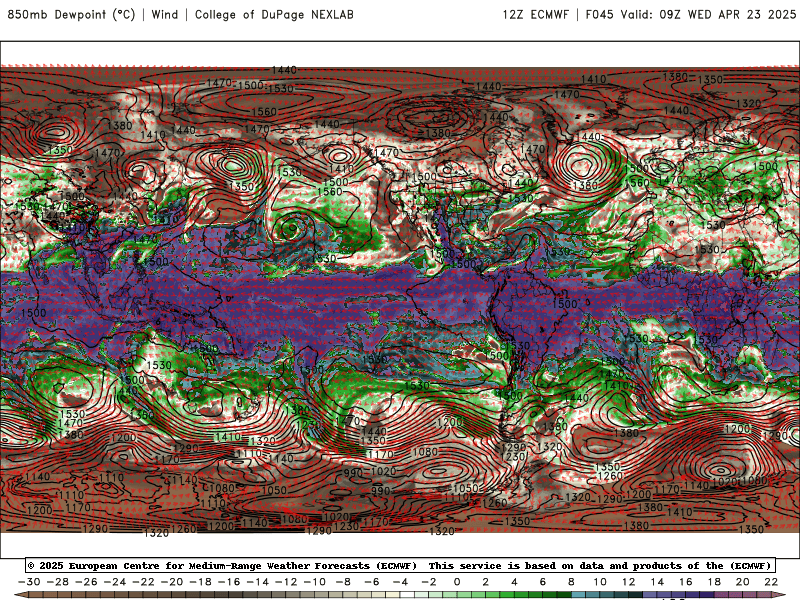
Task: Click the -12 color scale label
Action: click(286, 582)
